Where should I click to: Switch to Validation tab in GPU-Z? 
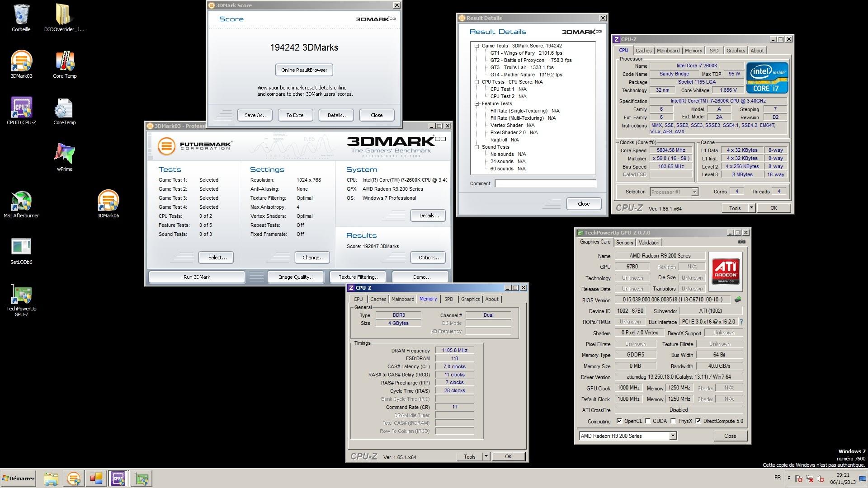[649, 243]
